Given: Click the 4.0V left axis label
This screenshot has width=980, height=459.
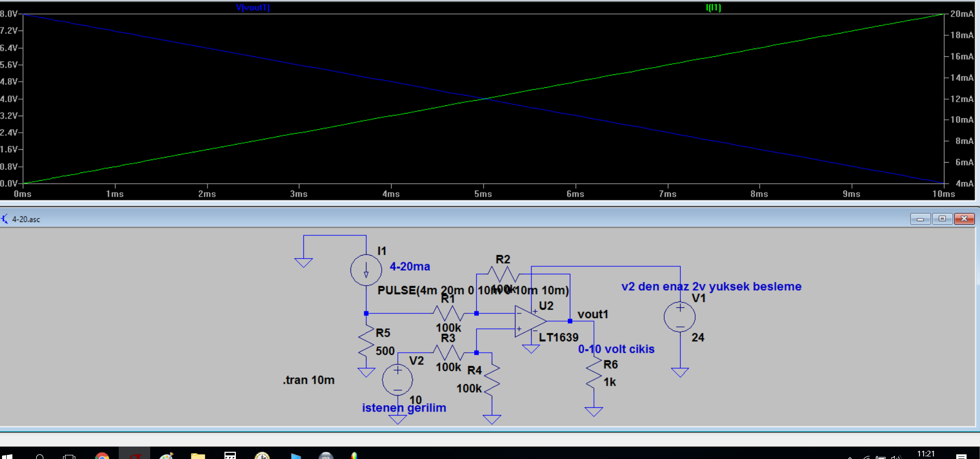Looking at the screenshot, I should tap(9, 99).
